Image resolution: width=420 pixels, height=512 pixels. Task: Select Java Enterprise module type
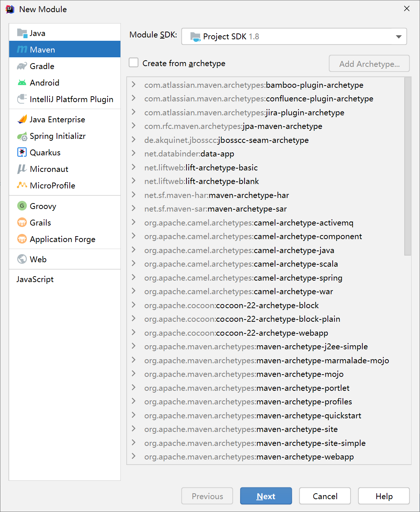click(x=57, y=119)
